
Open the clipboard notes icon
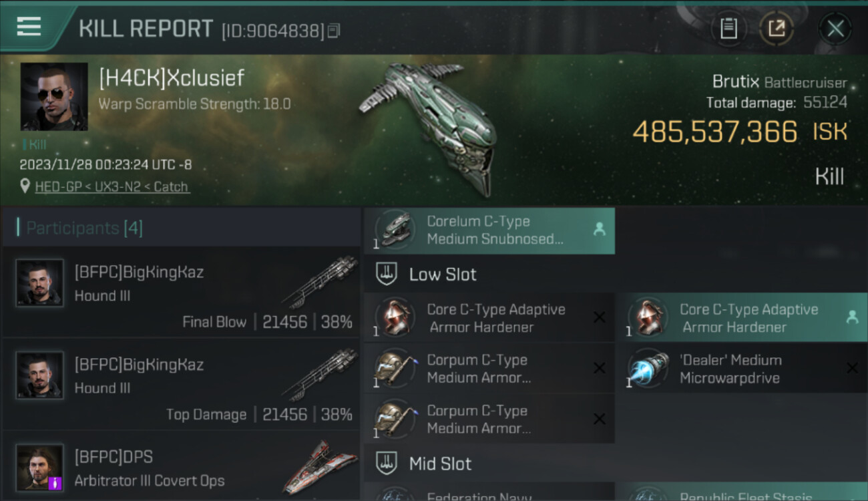tap(728, 29)
